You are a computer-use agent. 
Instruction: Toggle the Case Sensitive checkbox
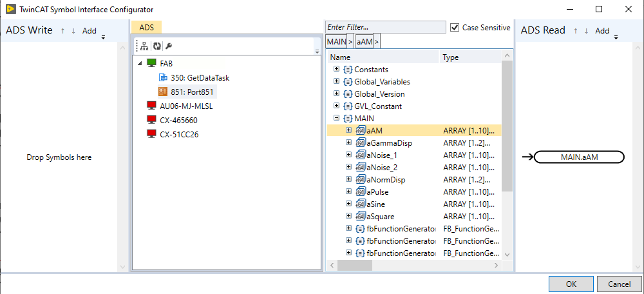455,28
